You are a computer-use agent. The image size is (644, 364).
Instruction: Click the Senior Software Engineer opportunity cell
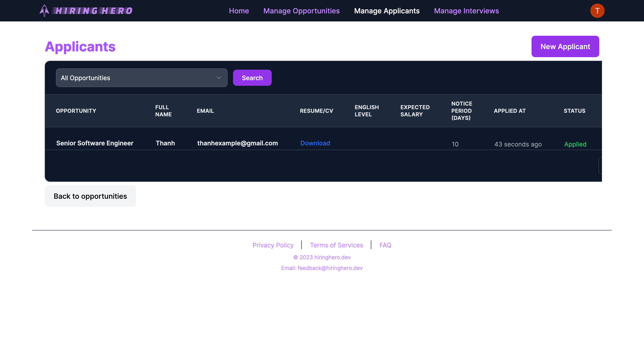coord(95,143)
